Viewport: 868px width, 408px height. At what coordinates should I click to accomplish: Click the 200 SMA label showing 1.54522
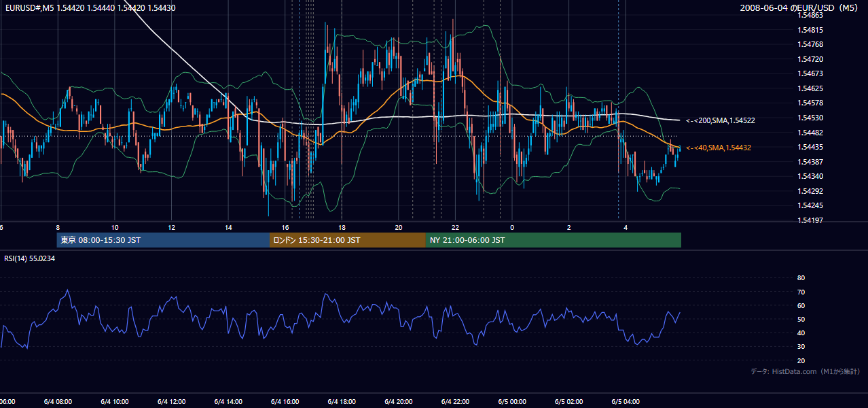[721, 120]
